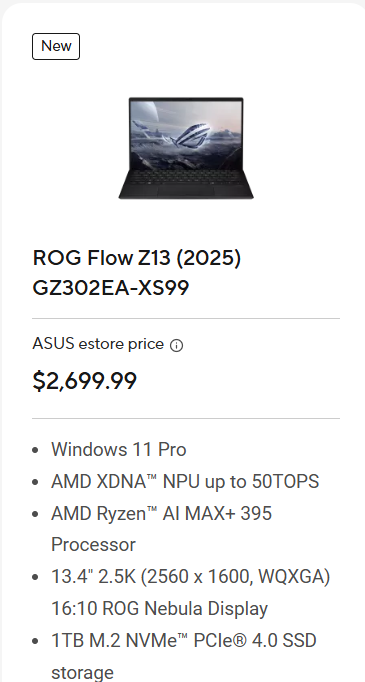Open the ROG Flow Z13 laptop product image
The width and height of the screenshot is (365, 682).
coord(186,148)
